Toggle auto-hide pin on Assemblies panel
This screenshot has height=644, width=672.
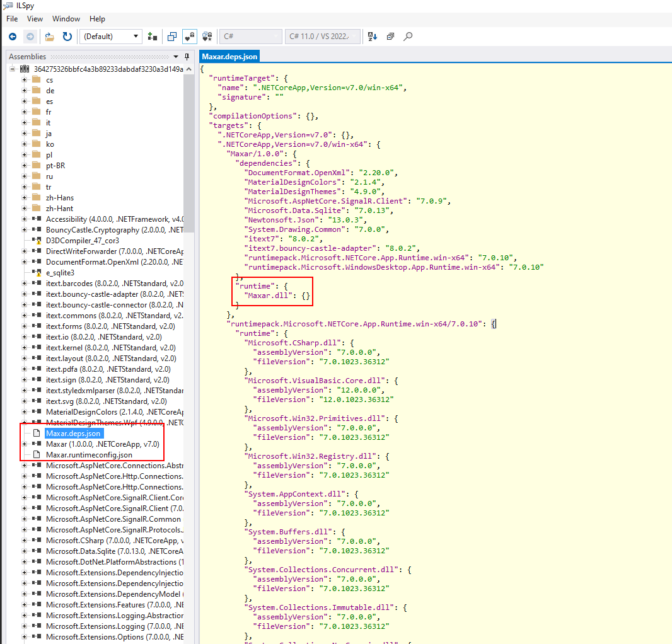click(x=187, y=57)
